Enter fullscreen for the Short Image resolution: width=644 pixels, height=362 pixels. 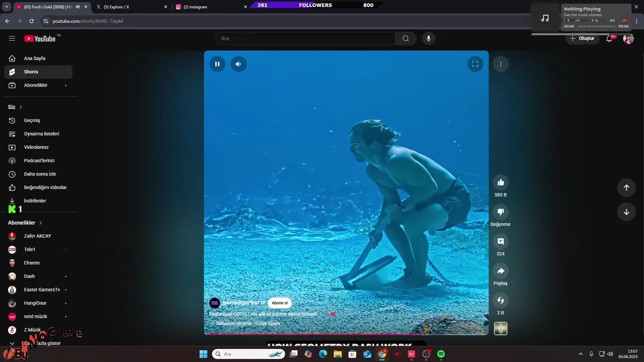tap(475, 64)
